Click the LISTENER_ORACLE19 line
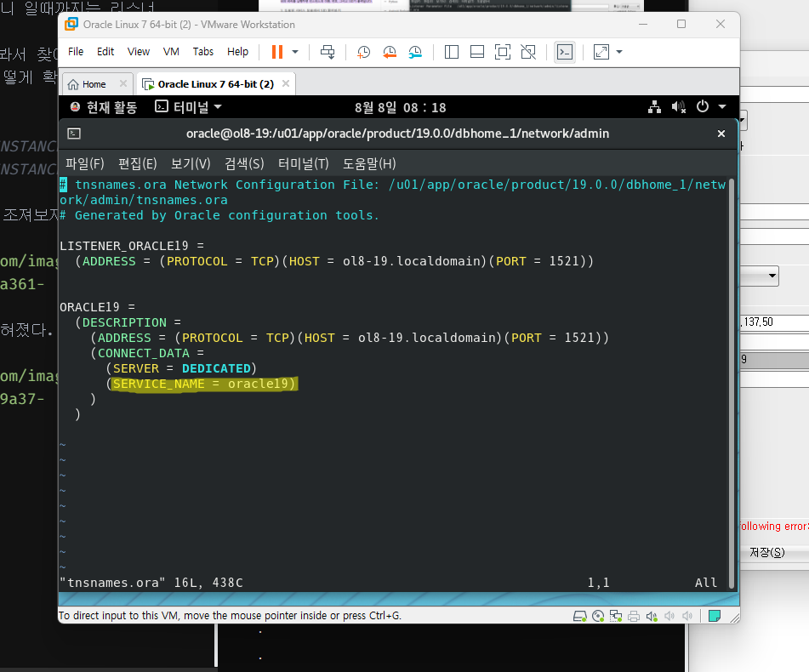This screenshot has height=672, width=809. click(132, 246)
